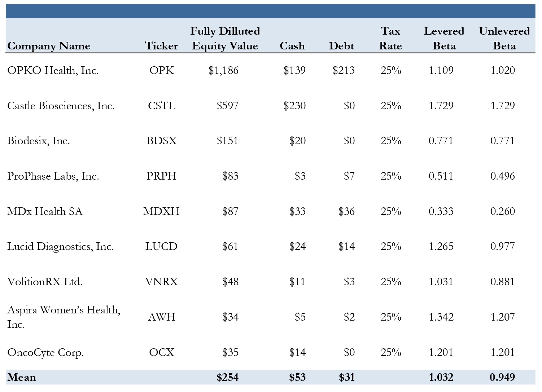Click the Ticker column header

coord(161,46)
